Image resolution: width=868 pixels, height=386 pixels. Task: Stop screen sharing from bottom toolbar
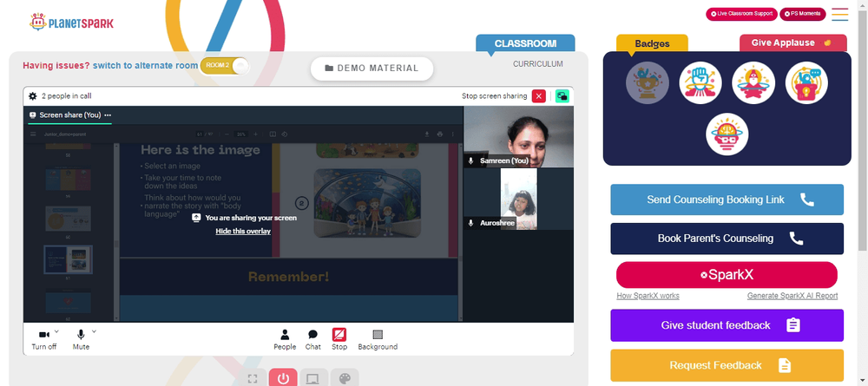339,339
